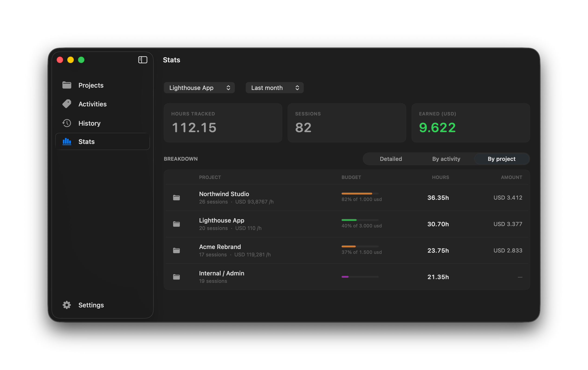The width and height of the screenshot is (588, 370).
Task: Click the 30.70h hours value
Action: click(438, 224)
